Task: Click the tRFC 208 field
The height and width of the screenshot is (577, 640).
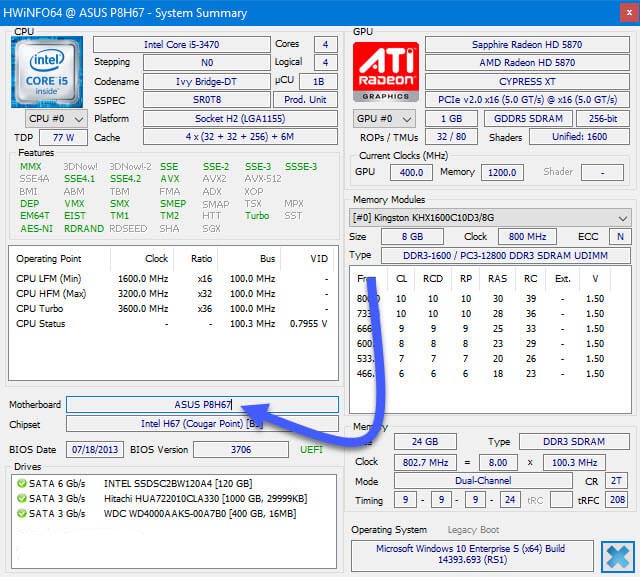Action: tap(617, 499)
